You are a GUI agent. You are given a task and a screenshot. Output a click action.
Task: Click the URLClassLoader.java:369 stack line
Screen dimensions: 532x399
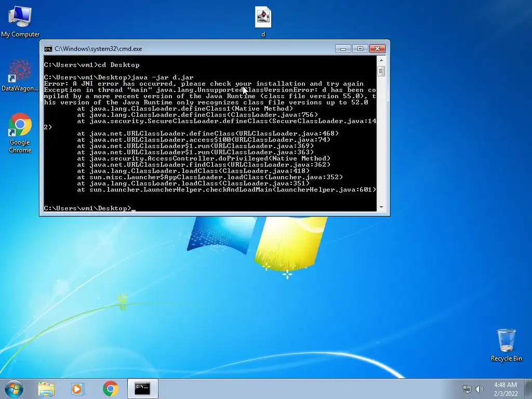click(x=195, y=146)
